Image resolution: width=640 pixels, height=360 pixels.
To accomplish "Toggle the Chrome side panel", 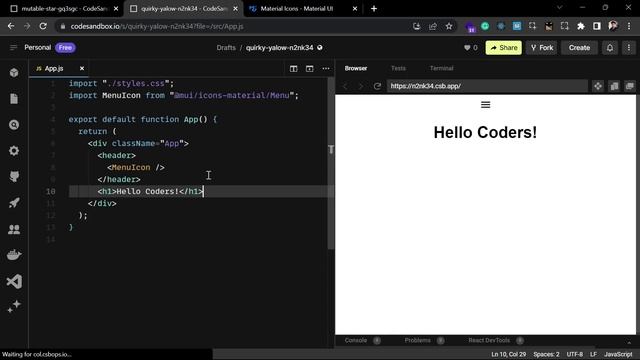I will pos(597,26).
